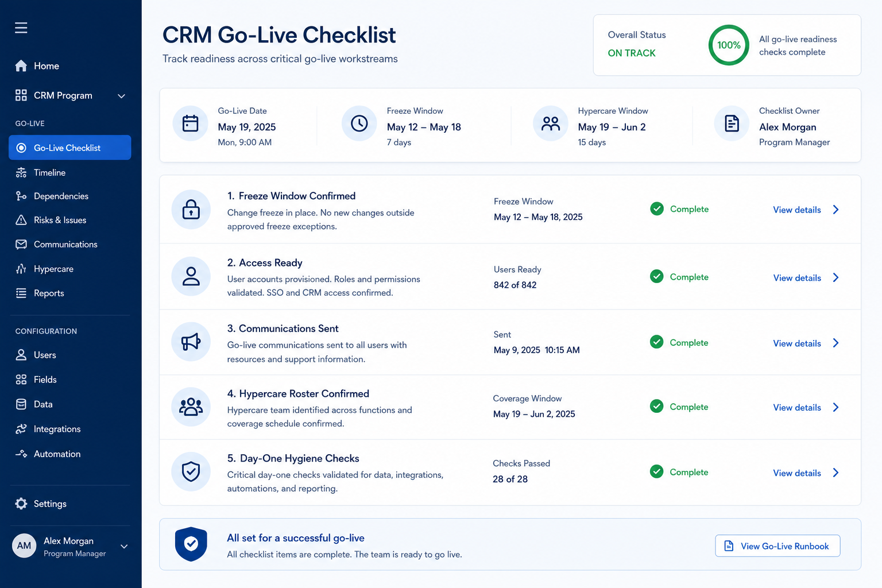This screenshot has width=882, height=588.
Task: Click the chevron arrow for Day-One Hygiene Checks
Action: coord(836,473)
